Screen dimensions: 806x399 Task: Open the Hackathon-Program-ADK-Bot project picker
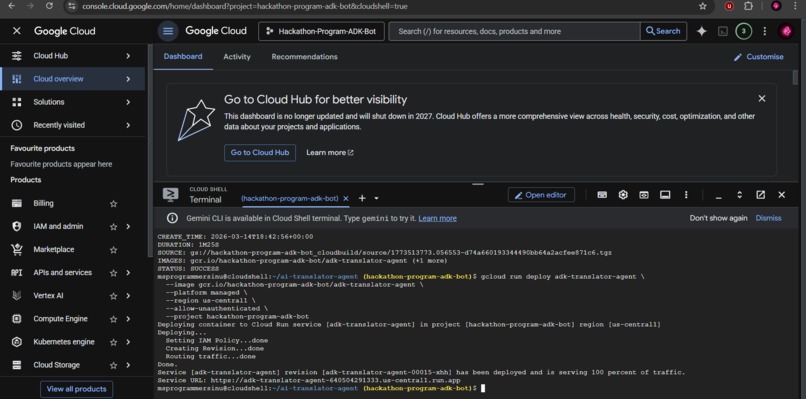(321, 31)
